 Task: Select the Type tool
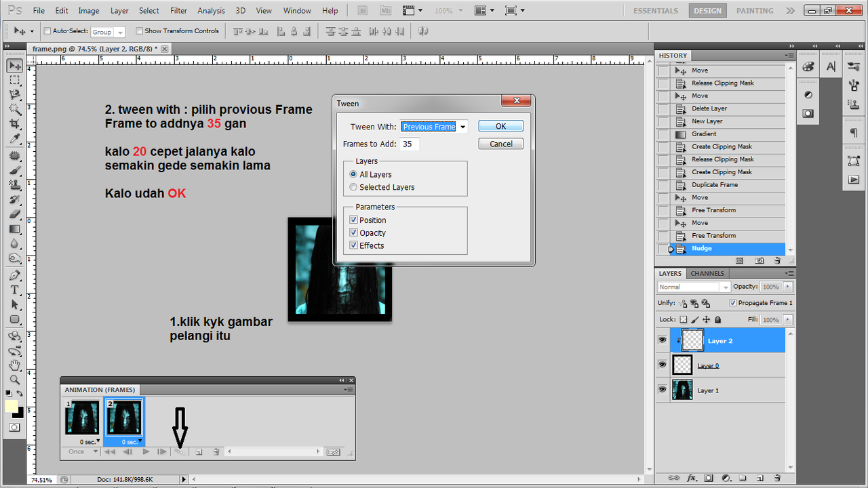[15, 289]
